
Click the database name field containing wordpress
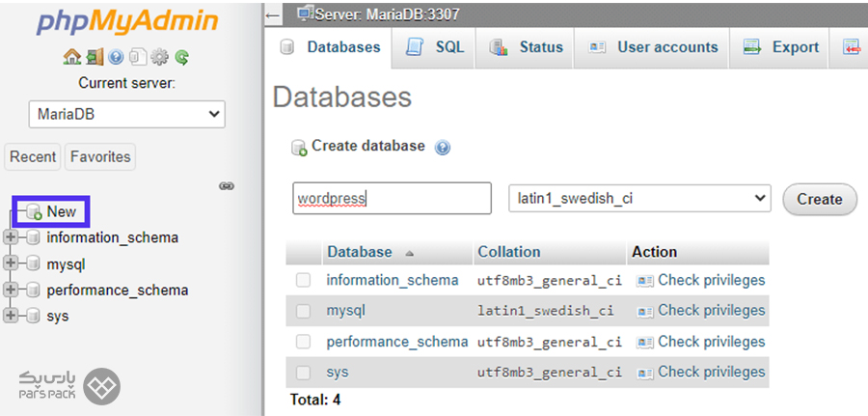click(x=392, y=198)
